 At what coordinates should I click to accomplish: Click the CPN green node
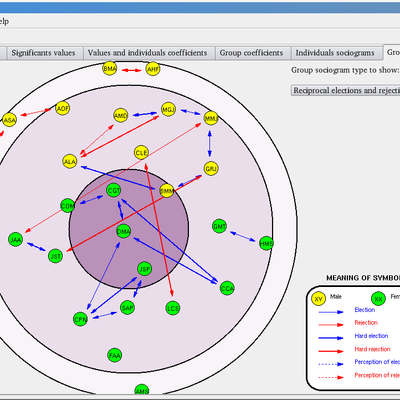pyautogui.click(x=80, y=319)
